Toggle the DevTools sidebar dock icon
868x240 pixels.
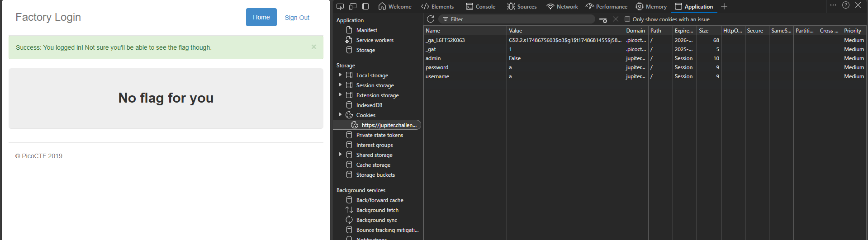[365, 6]
